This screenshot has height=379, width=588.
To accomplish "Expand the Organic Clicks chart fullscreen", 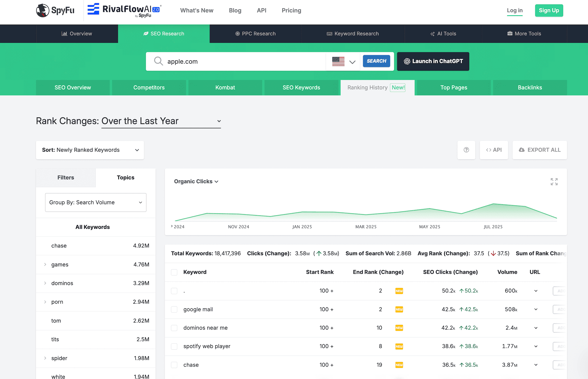I will tap(554, 182).
